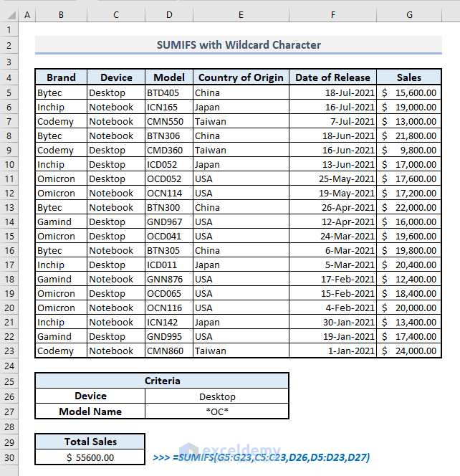The image size is (460, 476).
Task: Select the Brand header cell
Action: point(62,77)
